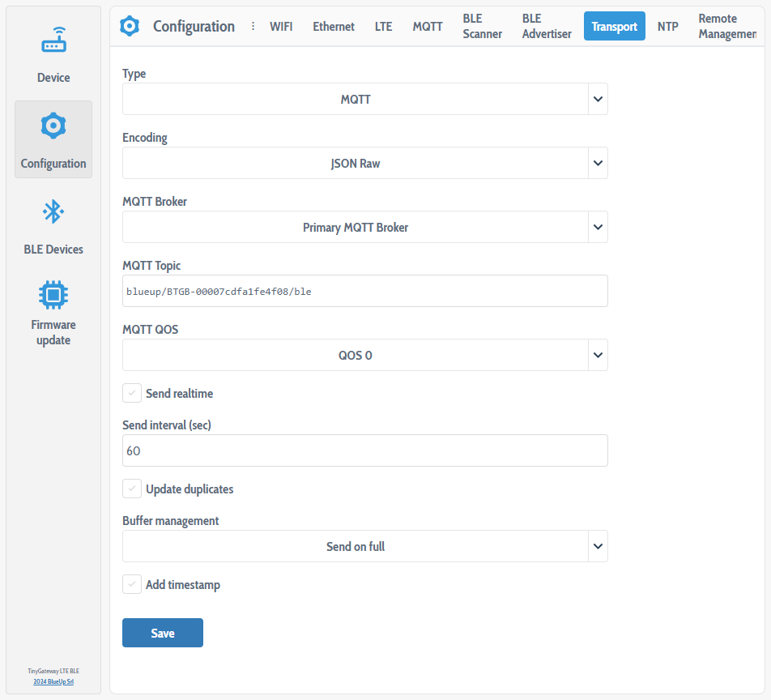Click the Save button
Viewport: 771px width, 700px height.
click(x=162, y=633)
